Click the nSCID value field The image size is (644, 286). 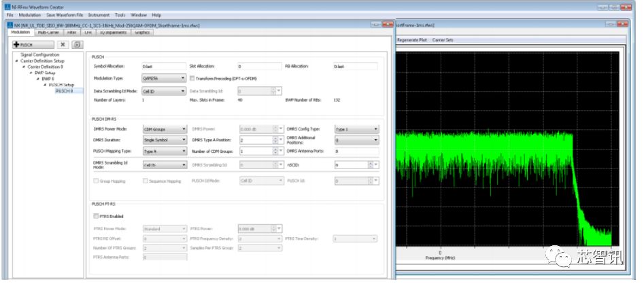pos(351,165)
